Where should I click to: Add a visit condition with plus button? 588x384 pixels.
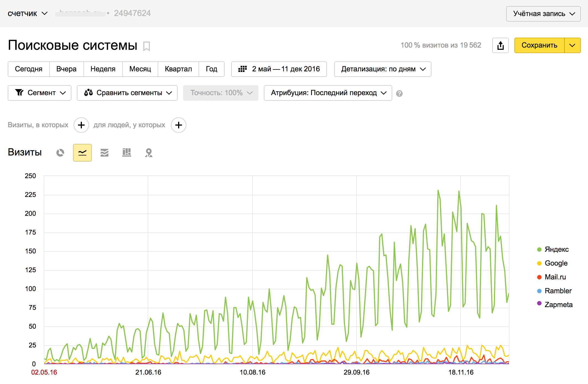[x=81, y=125]
